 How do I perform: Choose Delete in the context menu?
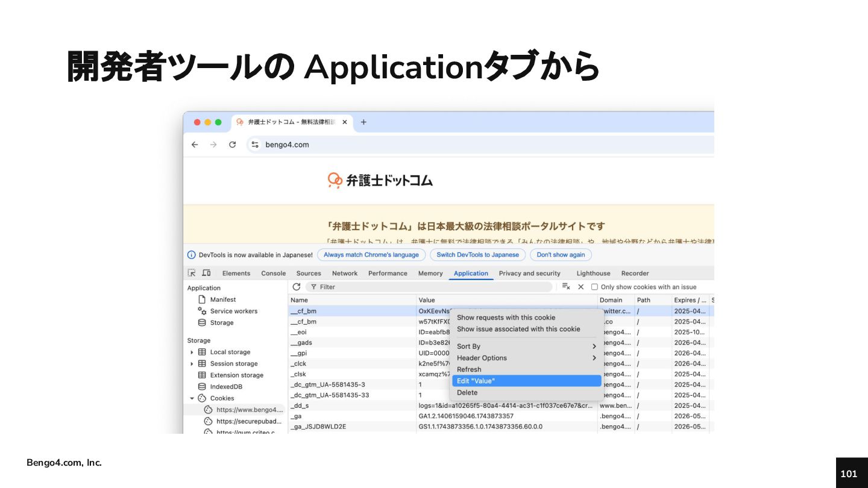click(x=527, y=392)
